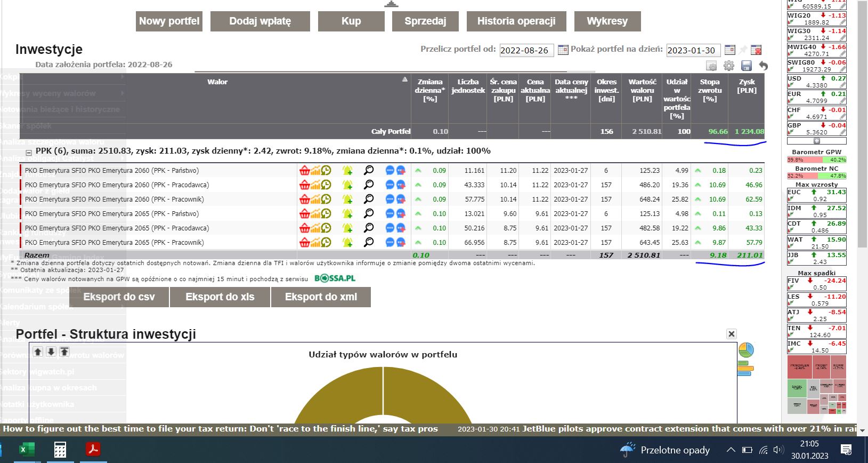Select the pie chart type icon
Screen dimensions: 868x463
(x=746, y=350)
